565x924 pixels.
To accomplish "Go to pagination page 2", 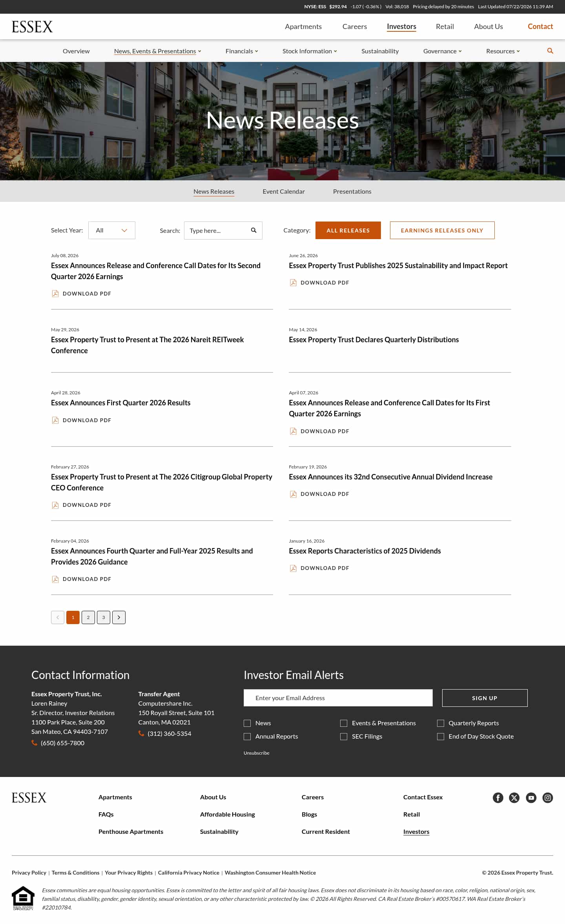I will coord(88,617).
